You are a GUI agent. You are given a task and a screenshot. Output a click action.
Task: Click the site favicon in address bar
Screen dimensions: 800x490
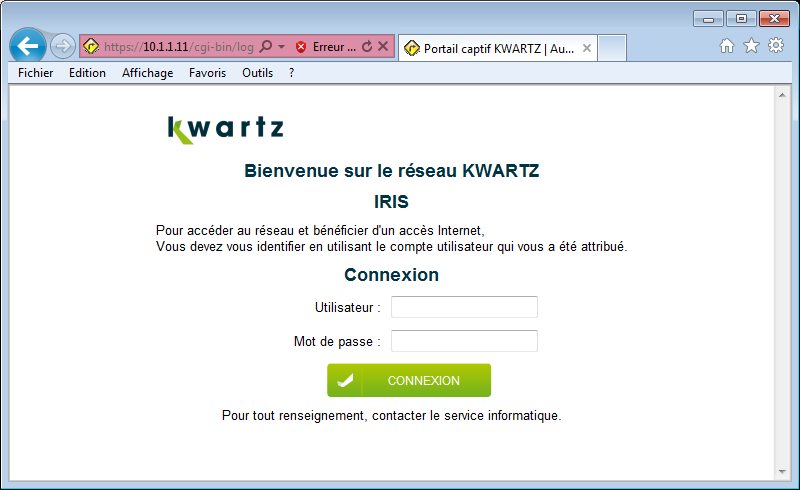click(x=91, y=46)
